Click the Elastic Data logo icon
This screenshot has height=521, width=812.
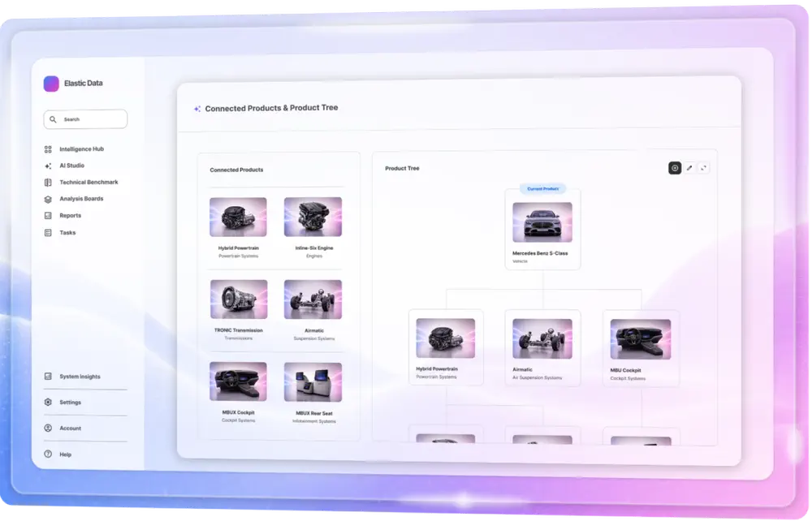[x=51, y=84]
